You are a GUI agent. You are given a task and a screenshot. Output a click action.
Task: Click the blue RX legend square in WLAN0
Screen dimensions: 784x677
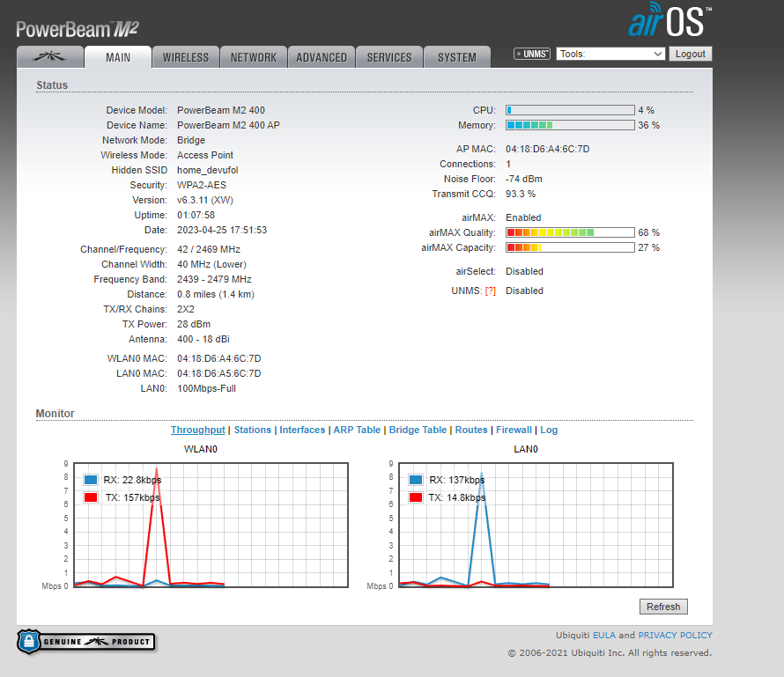click(90, 480)
